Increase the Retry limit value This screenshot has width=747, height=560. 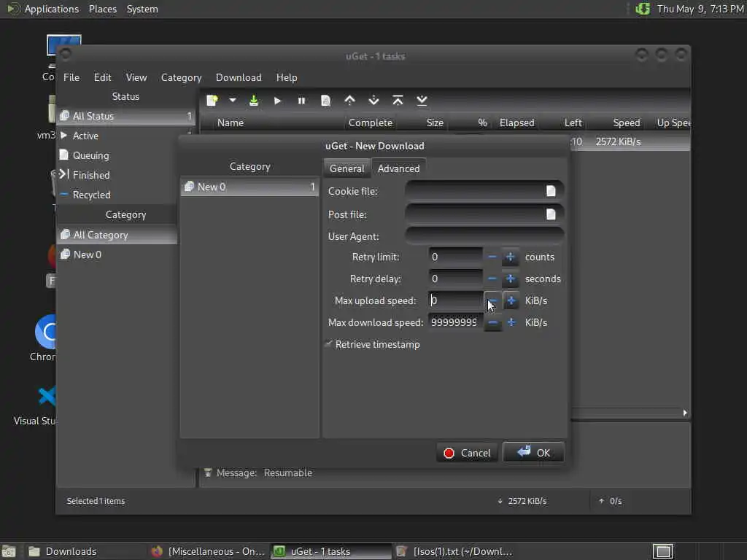[x=510, y=257]
